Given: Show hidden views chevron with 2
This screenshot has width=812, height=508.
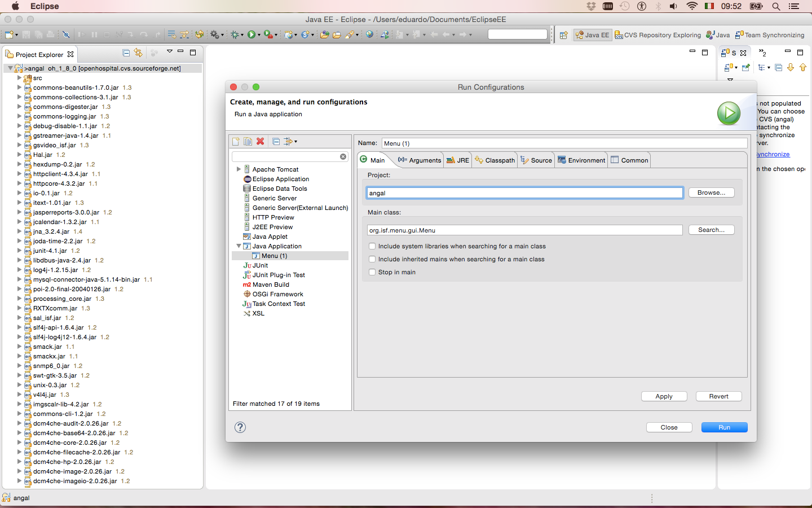Looking at the screenshot, I should (762, 52).
